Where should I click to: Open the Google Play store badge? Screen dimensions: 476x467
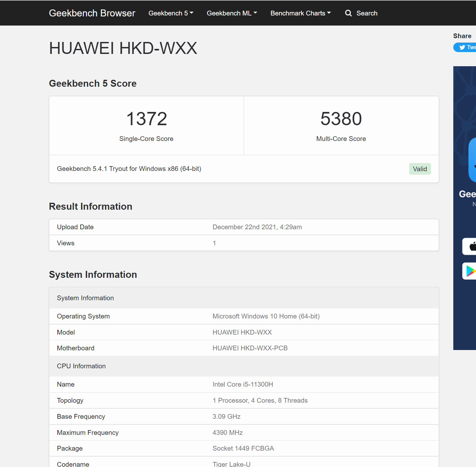pos(470,271)
